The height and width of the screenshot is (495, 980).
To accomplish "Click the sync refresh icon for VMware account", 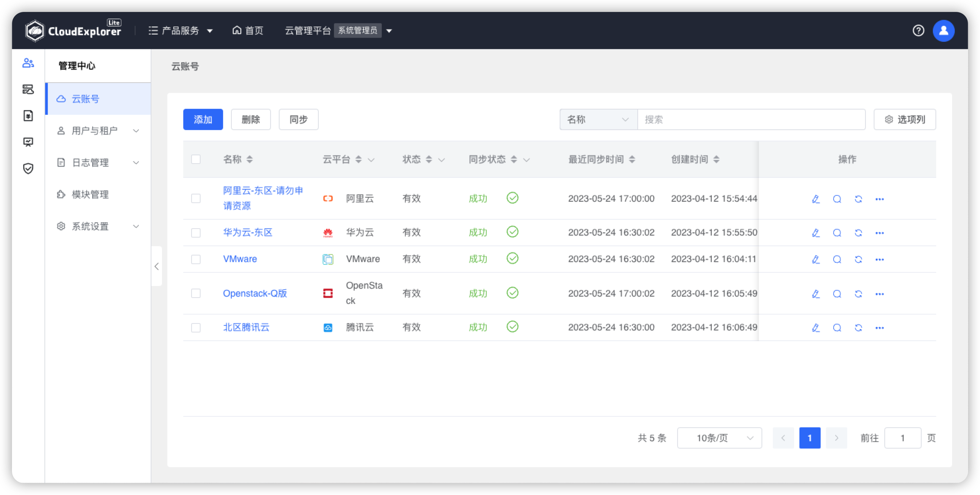I will (x=858, y=259).
